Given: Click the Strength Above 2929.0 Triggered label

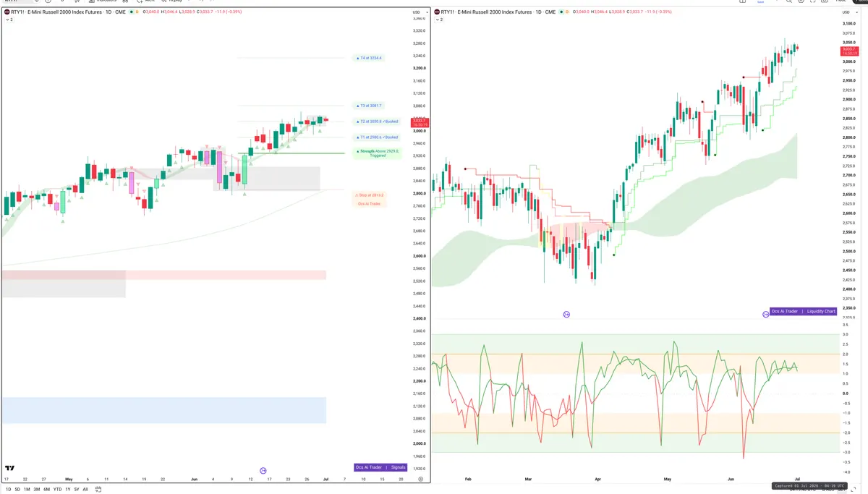Looking at the screenshot, I should [376, 153].
